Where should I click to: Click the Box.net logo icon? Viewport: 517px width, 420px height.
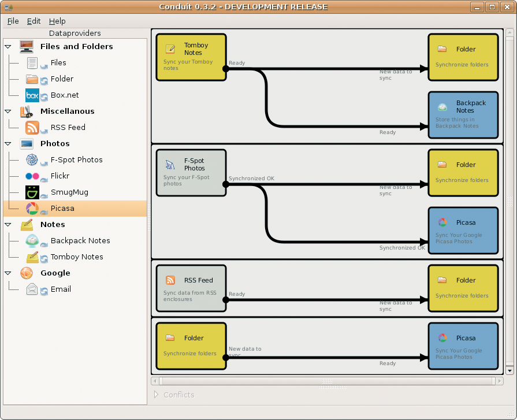point(32,95)
